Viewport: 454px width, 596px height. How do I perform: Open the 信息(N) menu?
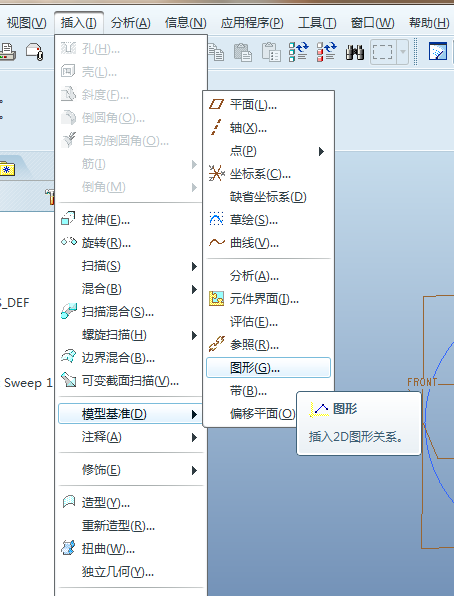pos(186,23)
